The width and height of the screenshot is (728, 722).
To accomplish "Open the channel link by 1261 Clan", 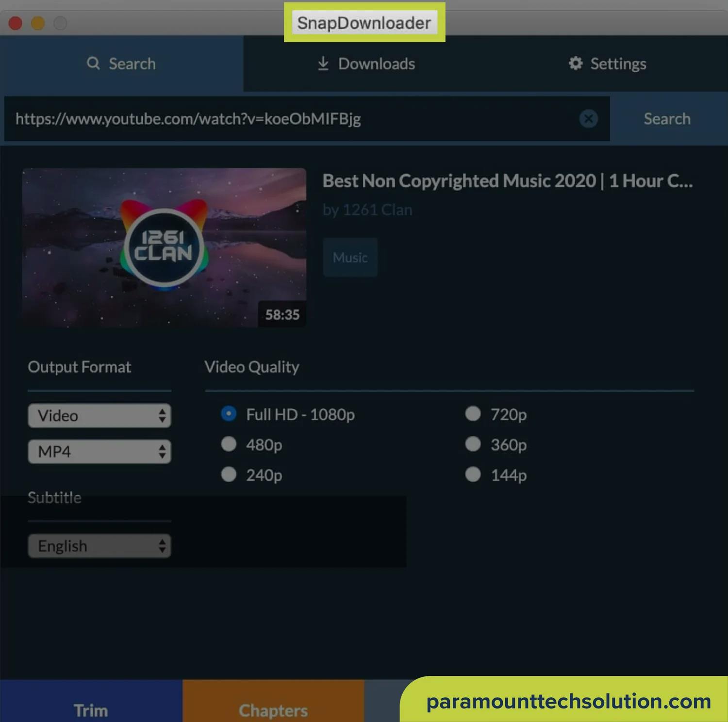I will (367, 210).
